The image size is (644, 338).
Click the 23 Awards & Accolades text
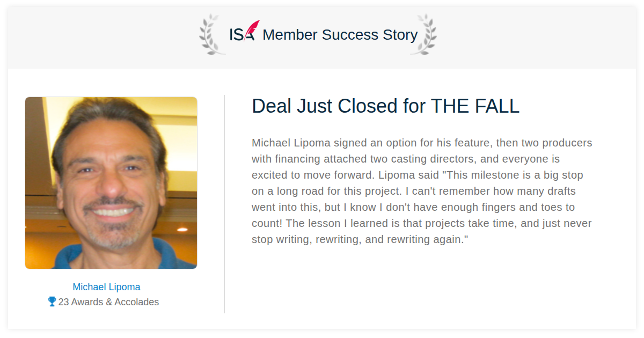tap(108, 302)
